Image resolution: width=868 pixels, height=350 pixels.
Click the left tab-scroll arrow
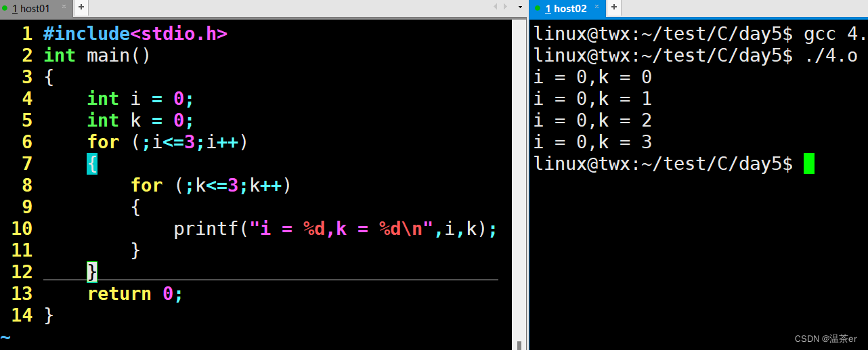(496, 7)
